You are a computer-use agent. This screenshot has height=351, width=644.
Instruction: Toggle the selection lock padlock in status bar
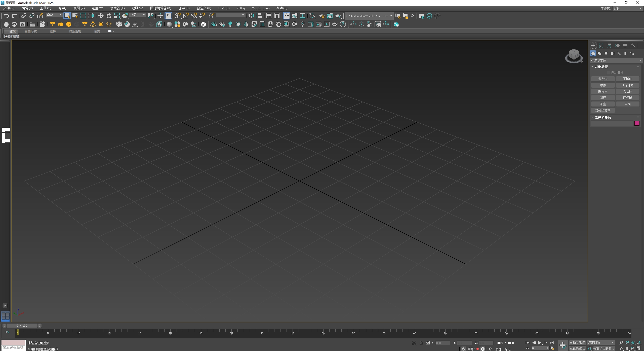421,343
